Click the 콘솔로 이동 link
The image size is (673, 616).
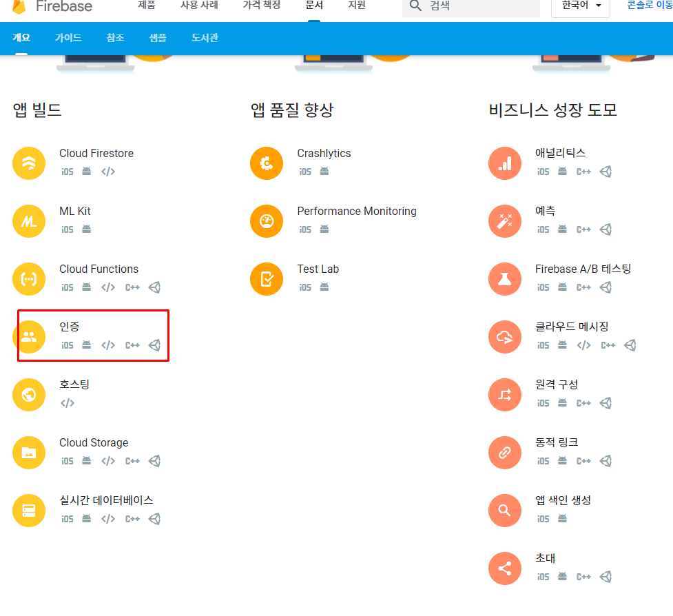[x=650, y=5]
